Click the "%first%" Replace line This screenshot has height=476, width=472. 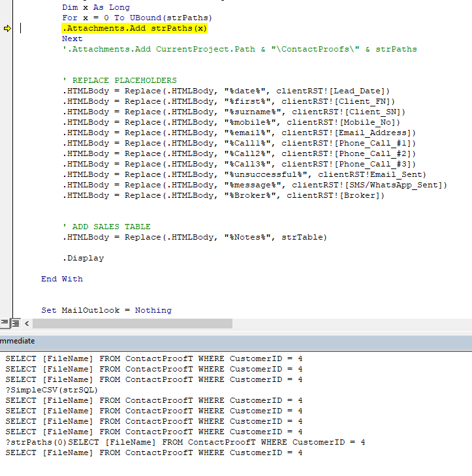click(228, 101)
